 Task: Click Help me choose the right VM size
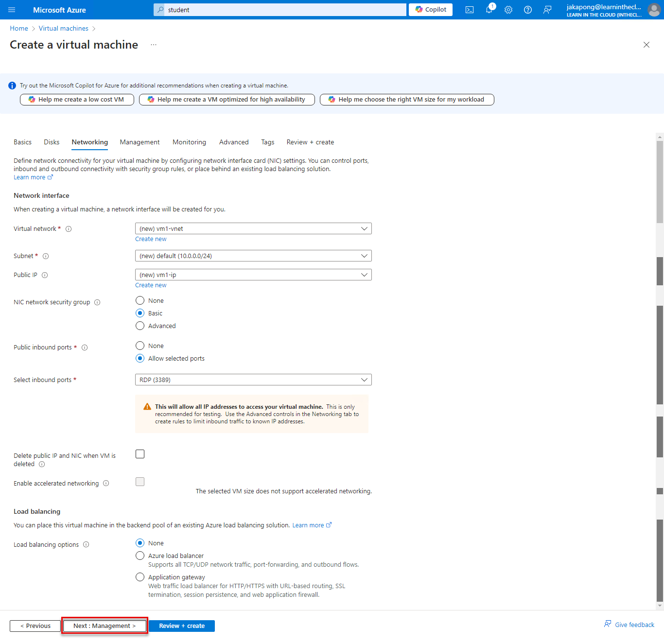[x=407, y=100]
